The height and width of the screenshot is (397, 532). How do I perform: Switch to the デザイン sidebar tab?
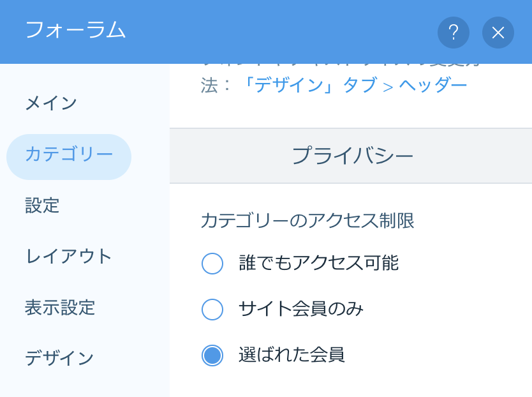(x=60, y=358)
